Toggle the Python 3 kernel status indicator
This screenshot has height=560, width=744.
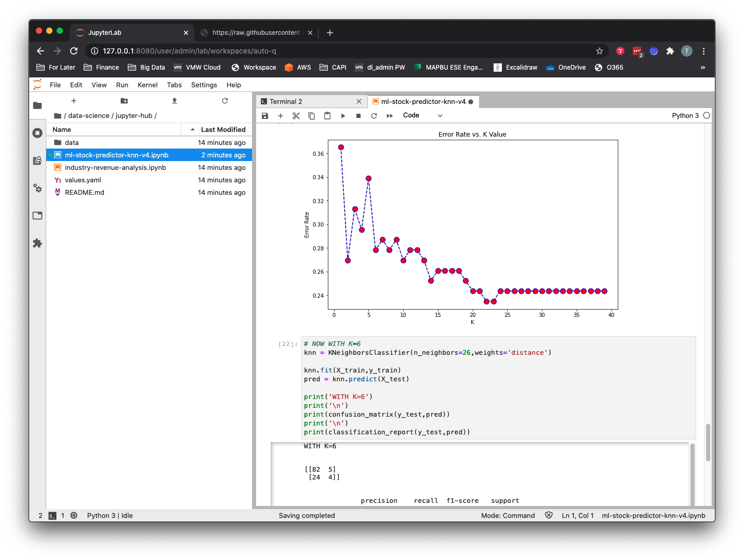tap(706, 116)
